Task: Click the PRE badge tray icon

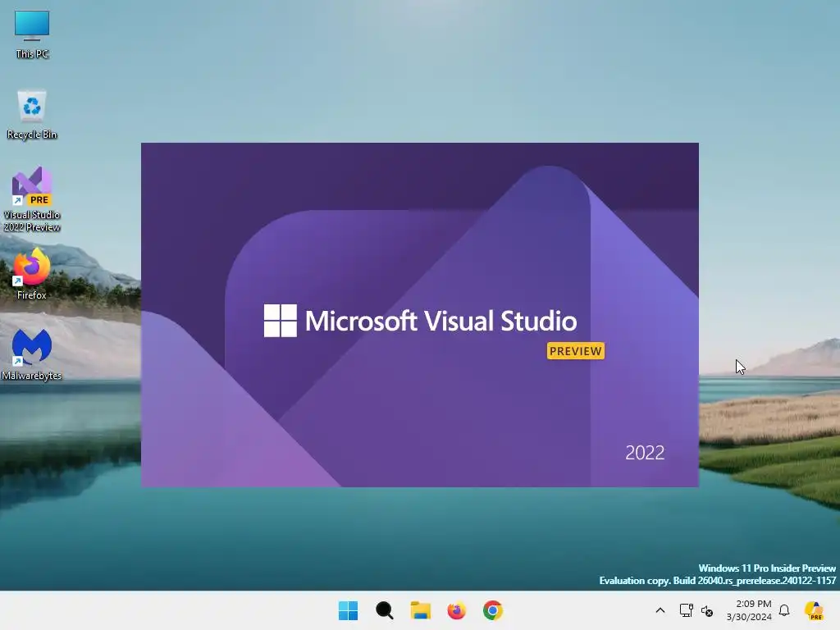Action: click(x=815, y=610)
